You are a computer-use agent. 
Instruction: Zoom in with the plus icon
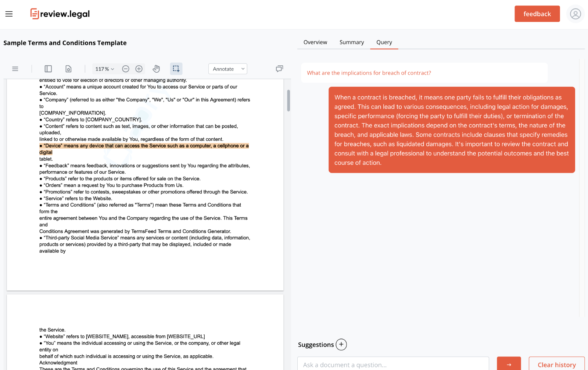coord(139,69)
